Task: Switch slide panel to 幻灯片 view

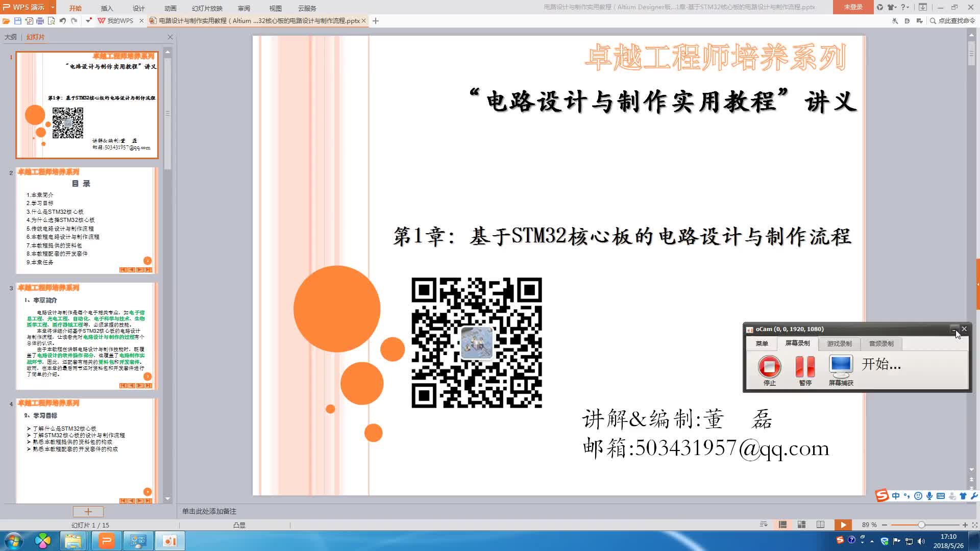Action: 35,37
